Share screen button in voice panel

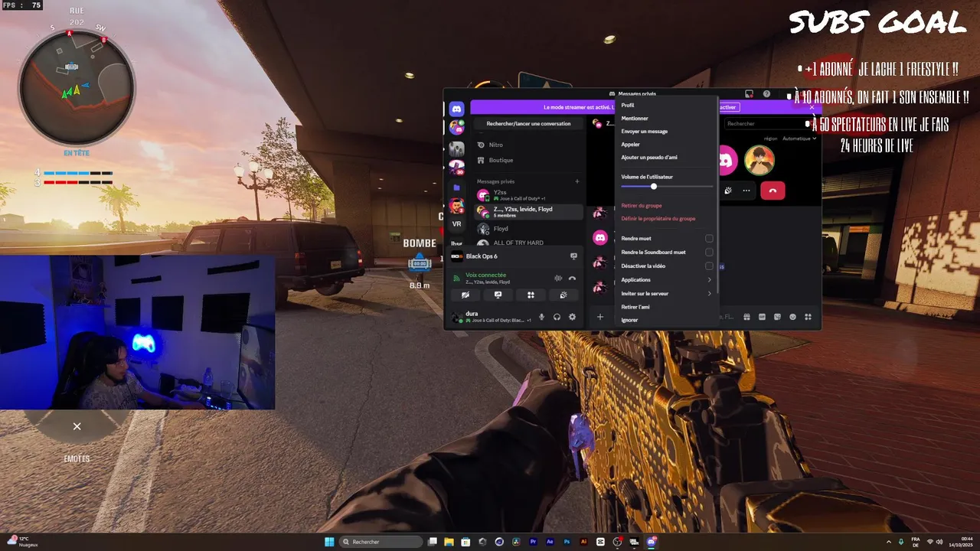pyautogui.click(x=498, y=295)
